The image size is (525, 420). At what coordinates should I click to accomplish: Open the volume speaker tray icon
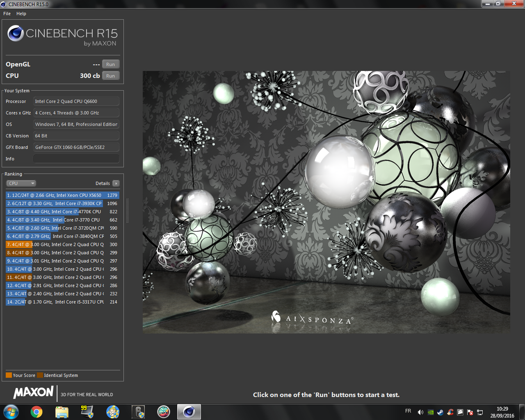(x=420, y=412)
